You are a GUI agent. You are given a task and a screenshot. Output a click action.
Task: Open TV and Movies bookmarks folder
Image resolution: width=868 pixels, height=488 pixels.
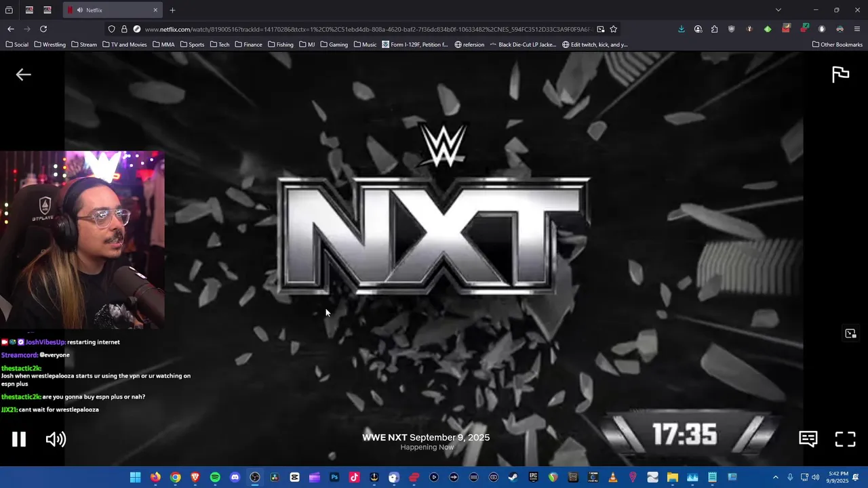(x=124, y=45)
